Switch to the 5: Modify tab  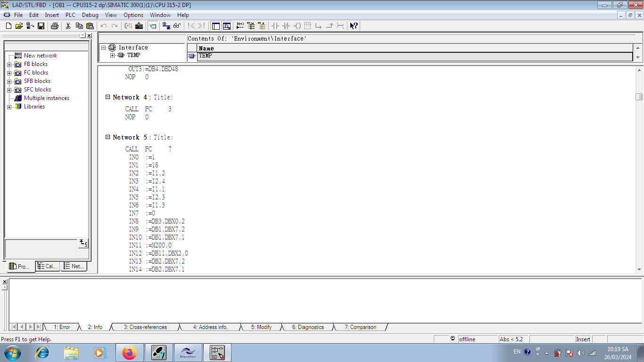point(261,327)
